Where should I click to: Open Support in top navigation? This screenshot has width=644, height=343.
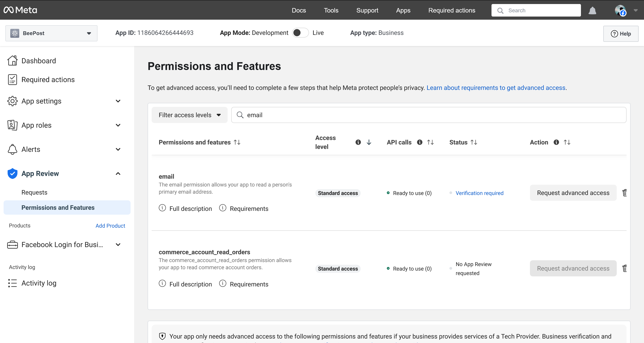point(367,10)
